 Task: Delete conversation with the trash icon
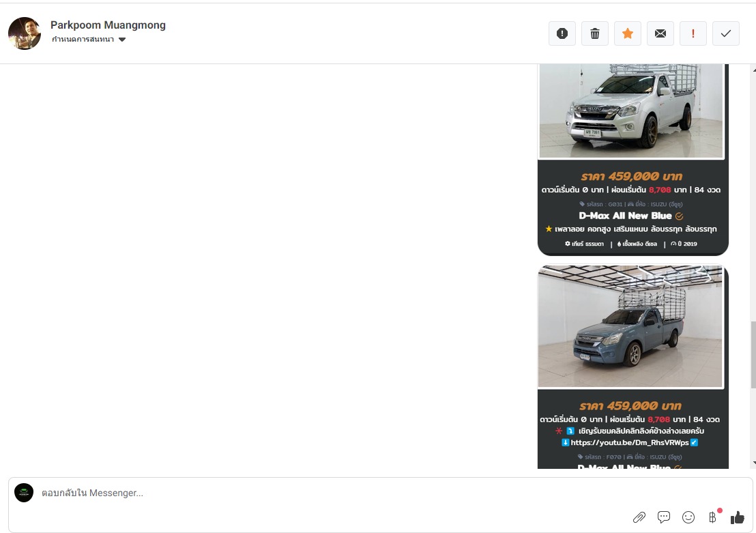point(595,33)
